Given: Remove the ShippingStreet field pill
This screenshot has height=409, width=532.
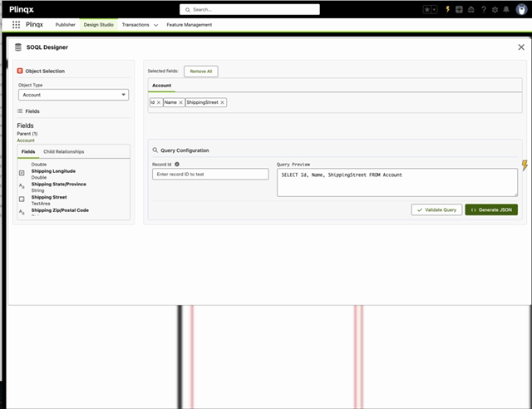Looking at the screenshot, I should 222,102.
